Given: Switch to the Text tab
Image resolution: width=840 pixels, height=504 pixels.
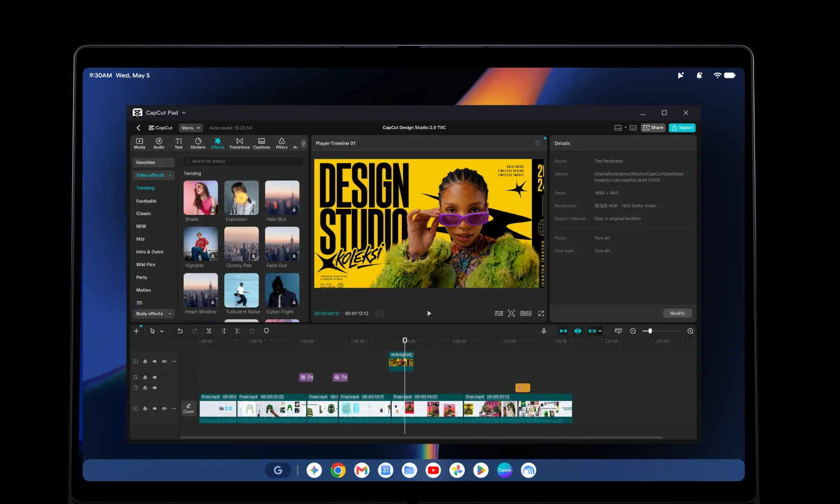Looking at the screenshot, I should click(179, 143).
